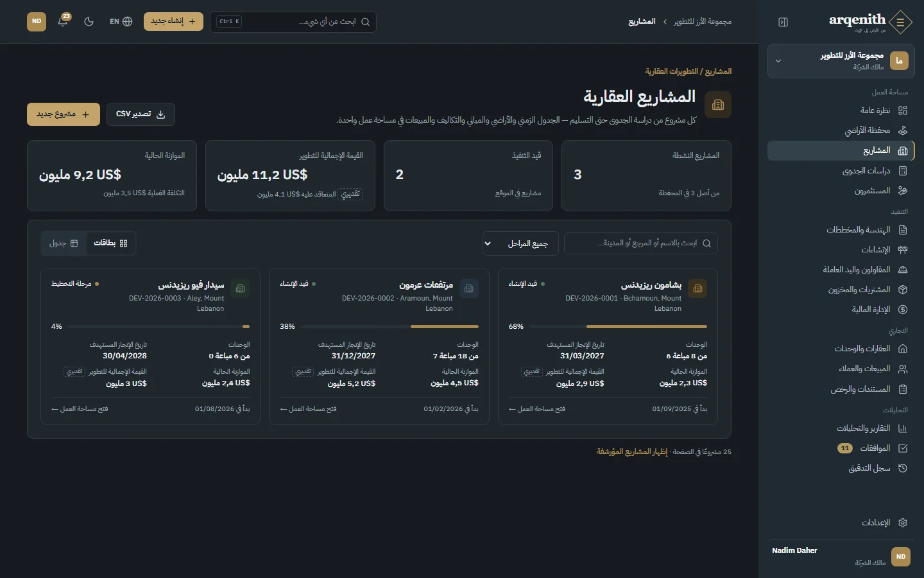Open نظرة عامة in sidebar
The width and height of the screenshot is (924, 578).
pyautogui.click(x=841, y=110)
